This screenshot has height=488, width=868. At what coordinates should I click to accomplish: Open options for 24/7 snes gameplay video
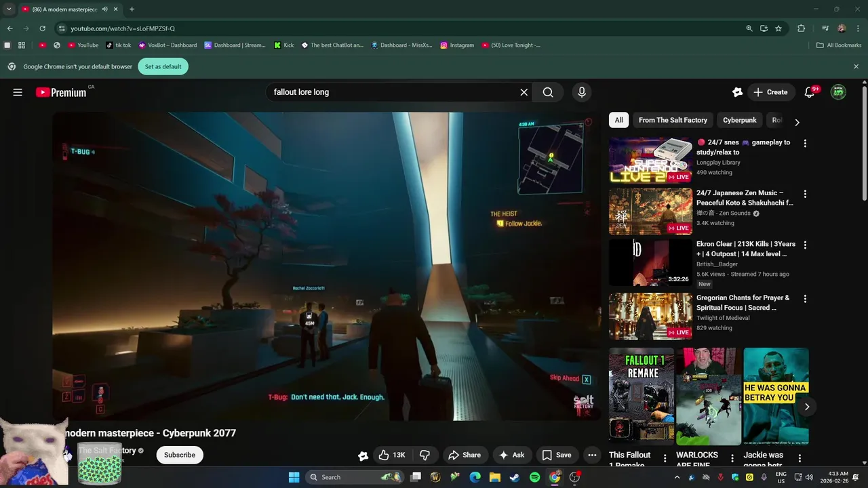[805, 143]
